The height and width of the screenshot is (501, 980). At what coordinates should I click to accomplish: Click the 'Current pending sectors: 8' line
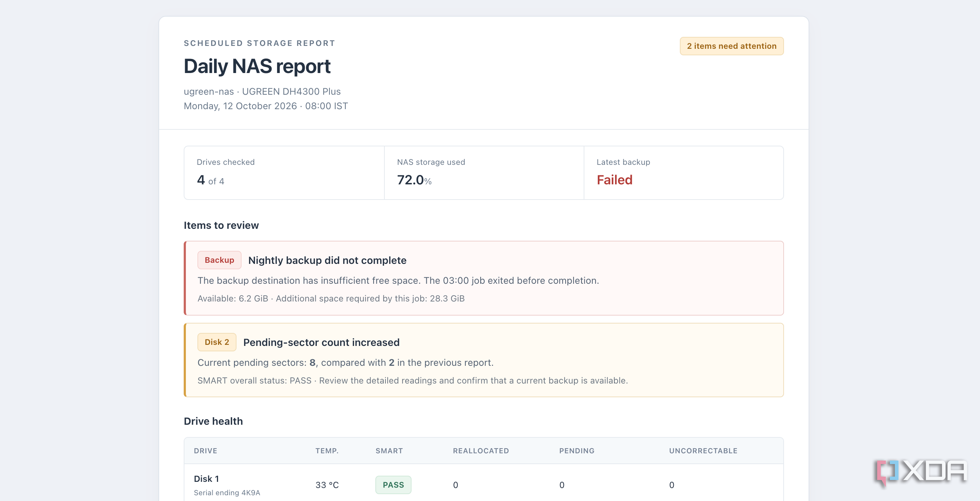coord(345,363)
